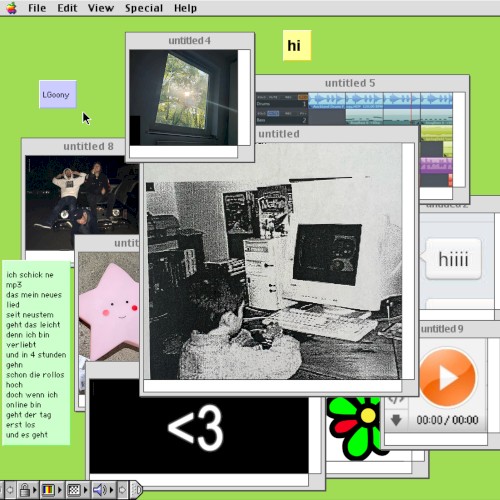Open the View menu
Screen dimensions: 500x500
pyautogui.click(x=101, y=8)
